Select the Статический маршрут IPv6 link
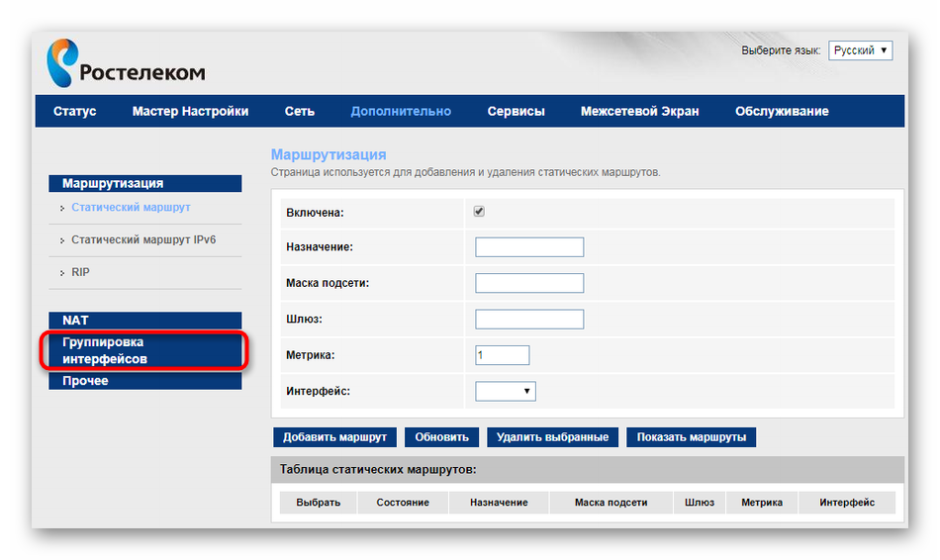The height and width of the screenshot is (560, 940). pos(143,239)
